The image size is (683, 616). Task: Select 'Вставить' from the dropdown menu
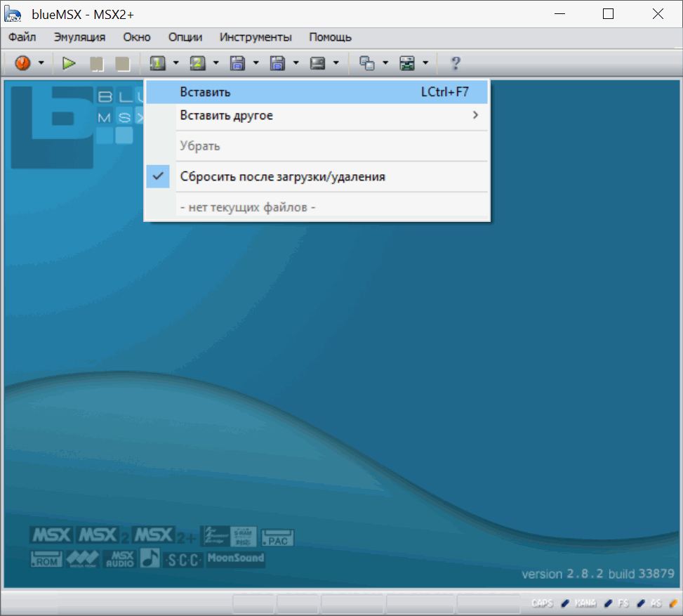point(317,92)
